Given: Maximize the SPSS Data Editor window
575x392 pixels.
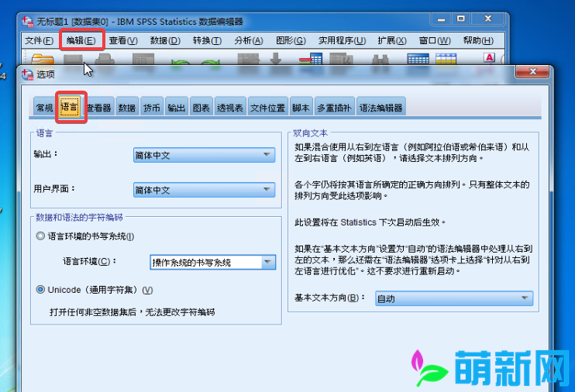Looking at the screenshot, I should tap(461, 19).
